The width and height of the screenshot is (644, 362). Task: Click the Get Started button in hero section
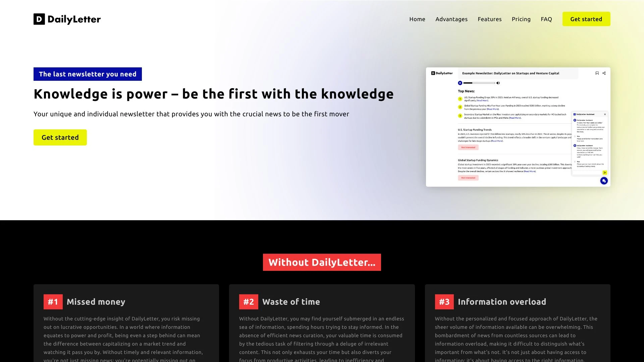click(x=60, y=137)
